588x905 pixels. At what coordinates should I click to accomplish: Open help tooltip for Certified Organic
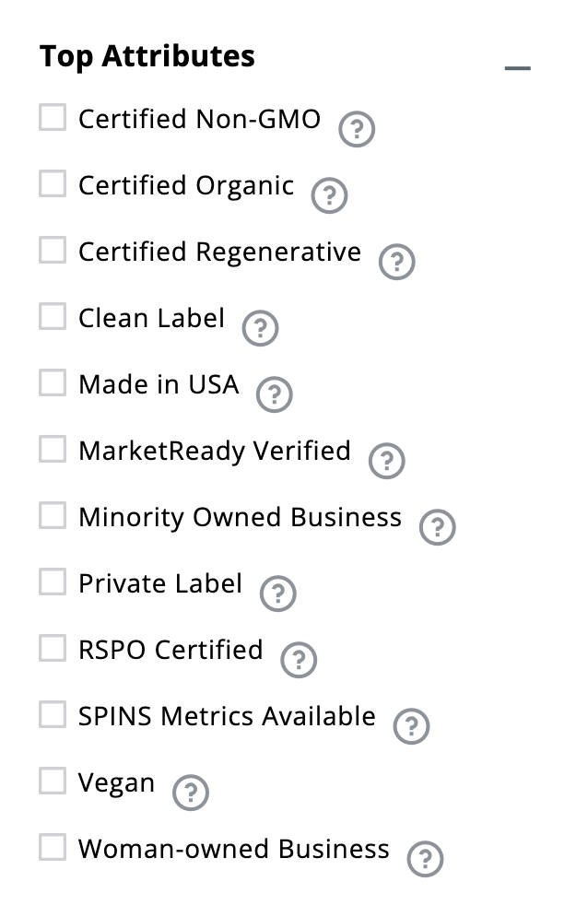pyautogui.click(x=329, y=196)
